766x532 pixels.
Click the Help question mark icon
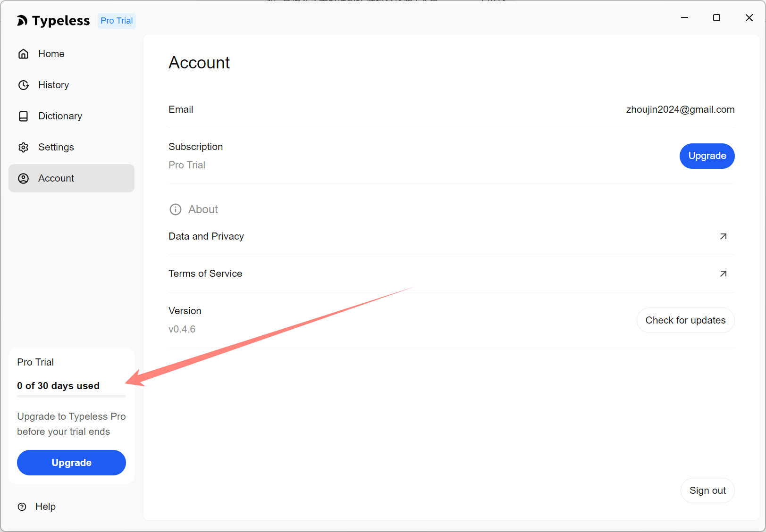[x=22, y=507]
